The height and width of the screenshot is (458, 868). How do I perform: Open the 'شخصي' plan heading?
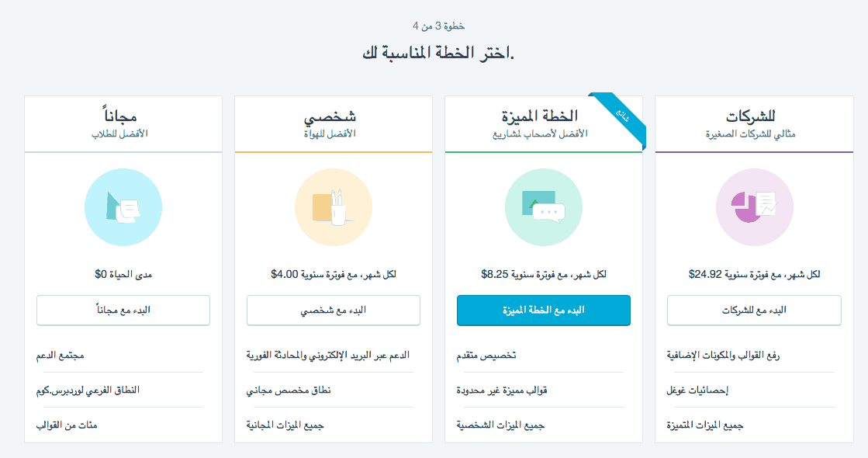coord(330,117)
